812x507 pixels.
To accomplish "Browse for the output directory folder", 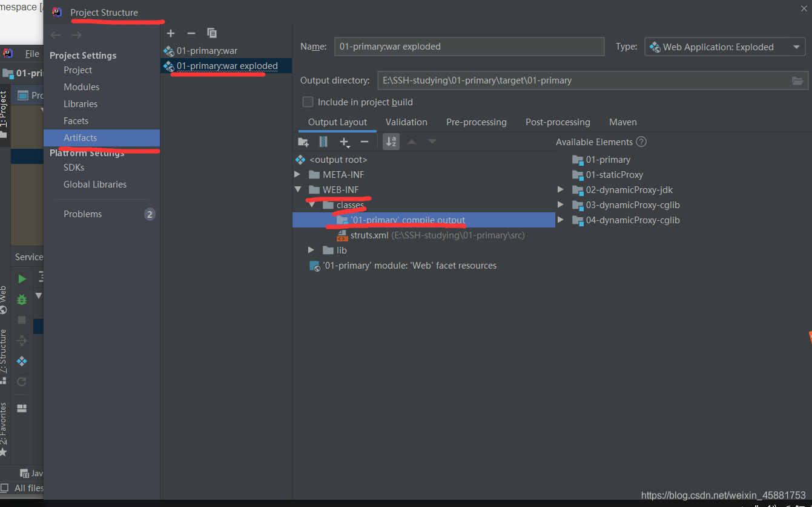I will (x=797, y=80).
